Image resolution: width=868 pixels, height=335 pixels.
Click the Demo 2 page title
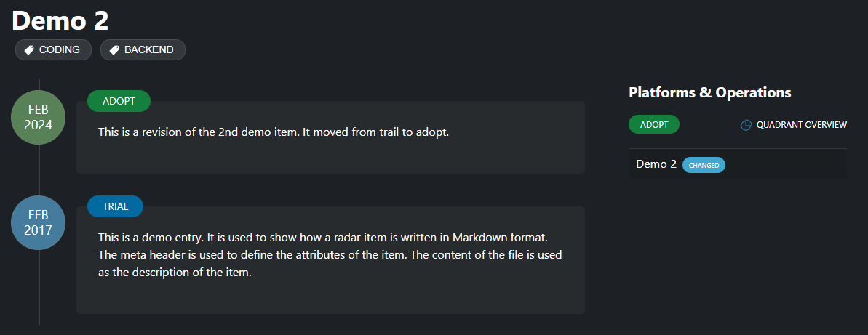tap(60, 20)
